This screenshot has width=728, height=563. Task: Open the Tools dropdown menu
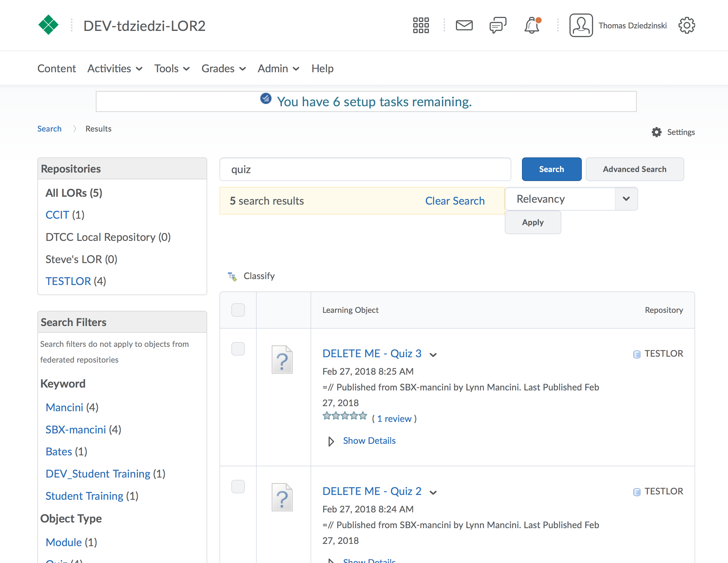pos(172,68)
